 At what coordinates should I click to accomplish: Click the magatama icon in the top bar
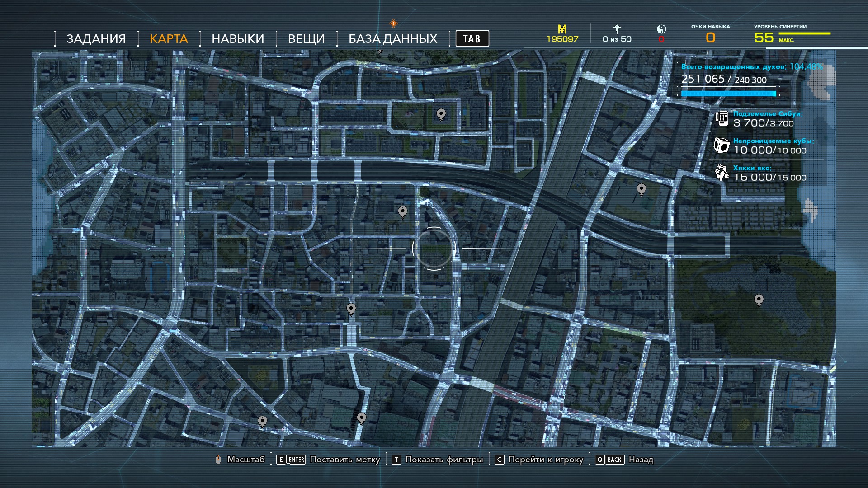point(661,29)
